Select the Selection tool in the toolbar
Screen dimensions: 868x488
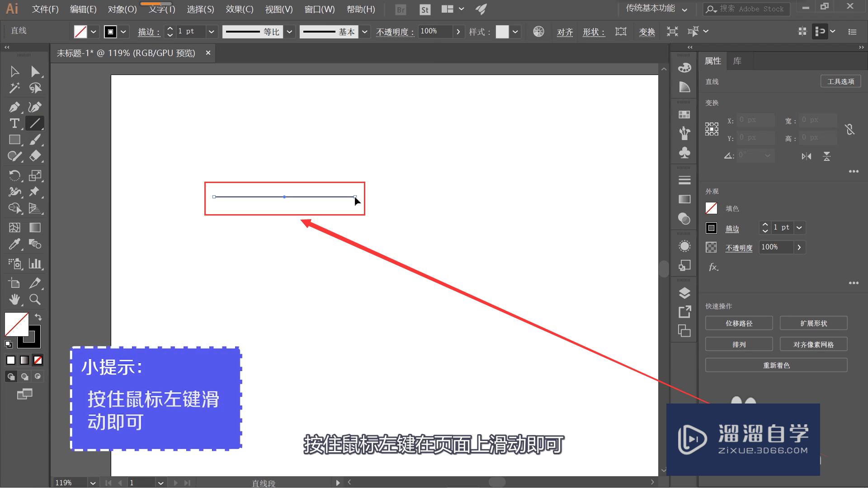coord(14,71)
